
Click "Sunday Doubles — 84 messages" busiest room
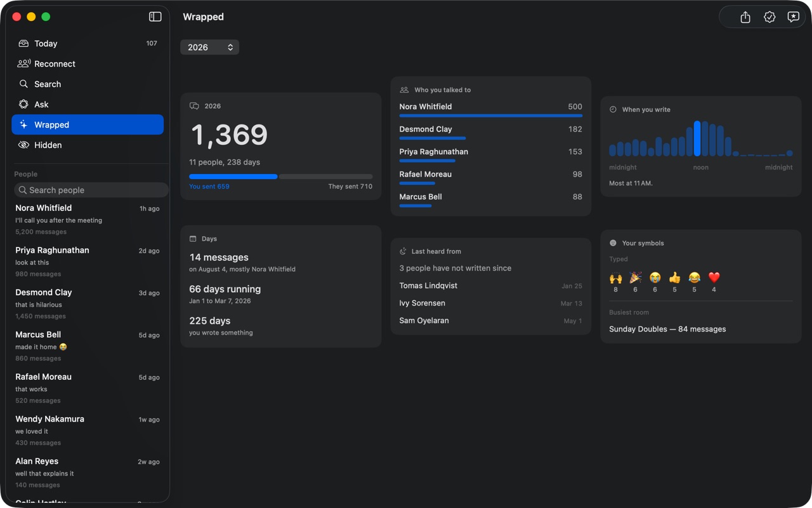[x=667, y=329]
